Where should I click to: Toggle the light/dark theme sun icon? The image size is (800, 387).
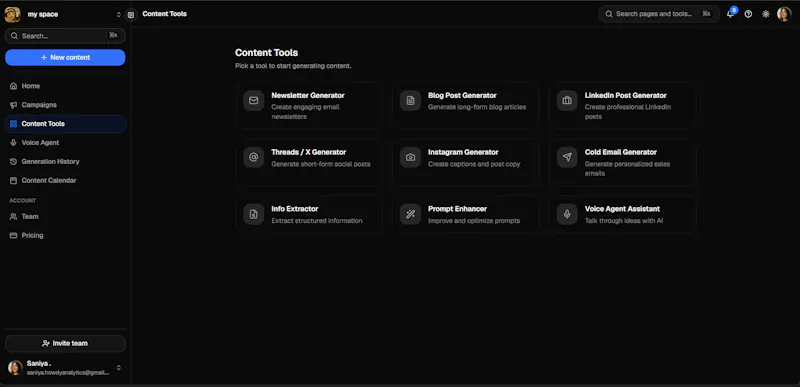[766, 14]
